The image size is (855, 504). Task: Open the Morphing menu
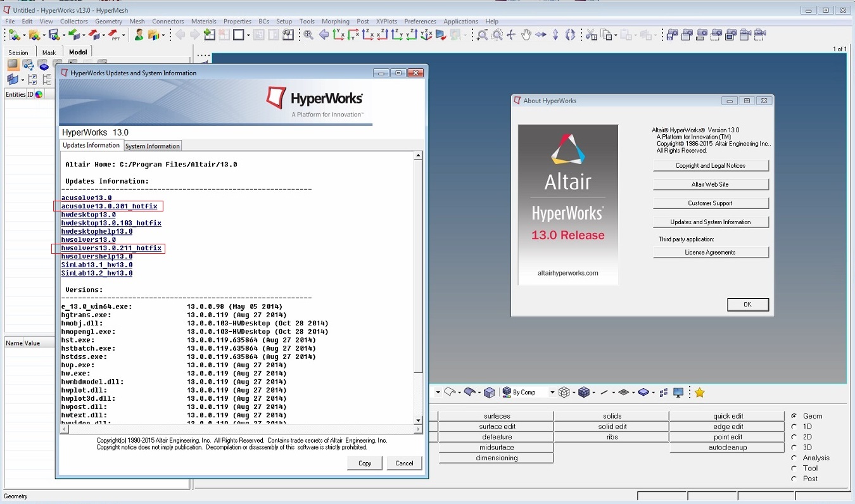point(336,22)
